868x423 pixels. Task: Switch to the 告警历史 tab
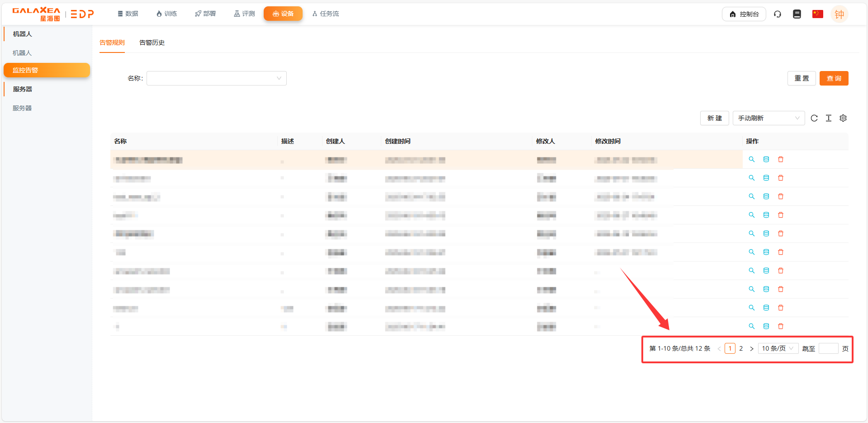pyautogui.click(x=152, y=43)
